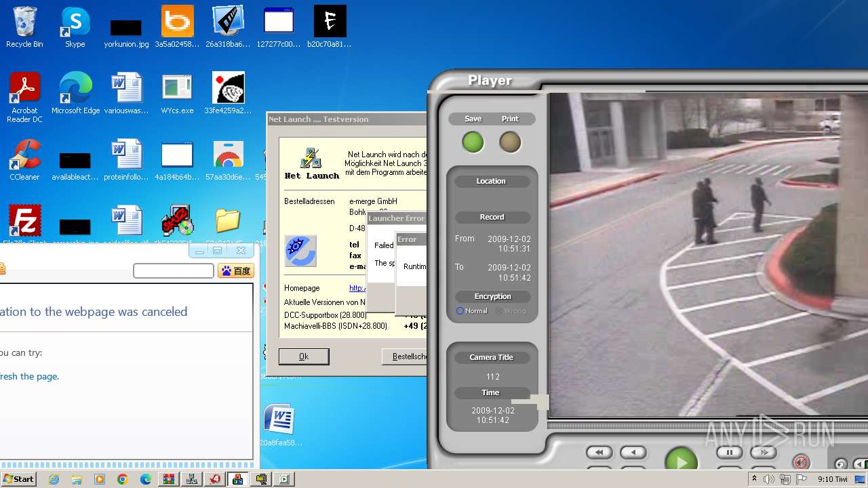Open the WYcs.exe desktop icon
This screenshot has height=488, width=868.
point(177,94)
